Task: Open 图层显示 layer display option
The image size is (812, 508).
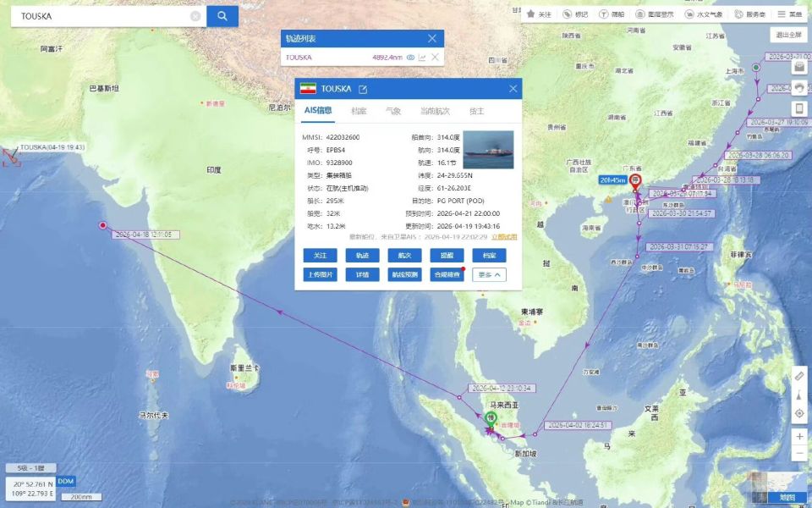Action: coord(655,14)
